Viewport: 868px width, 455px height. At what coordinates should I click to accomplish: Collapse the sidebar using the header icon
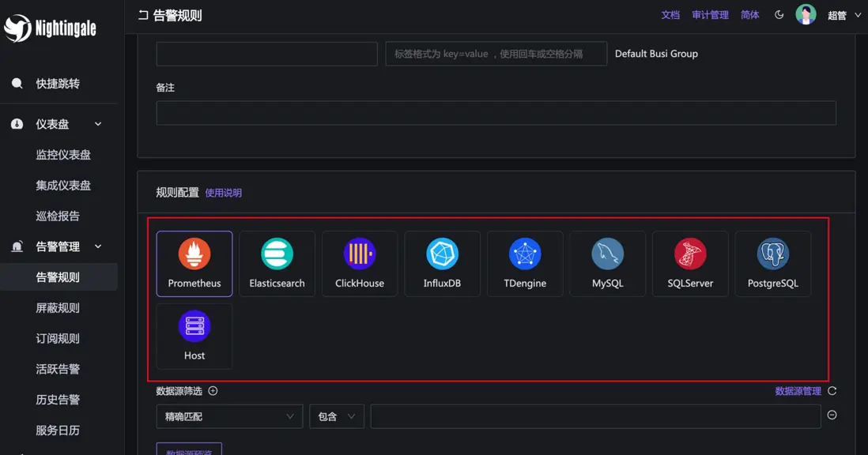(x=143, y=16)
